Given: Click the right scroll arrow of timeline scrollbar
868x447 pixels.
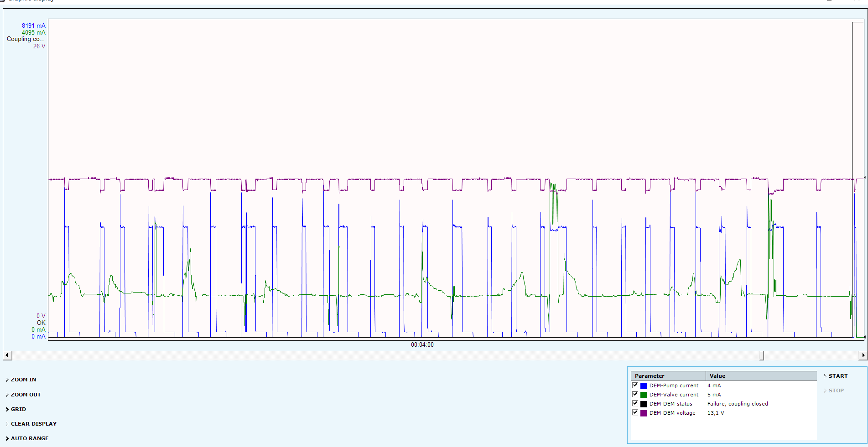Looking at the screenshot, I should pyautogui.click(x=863, y=355).
